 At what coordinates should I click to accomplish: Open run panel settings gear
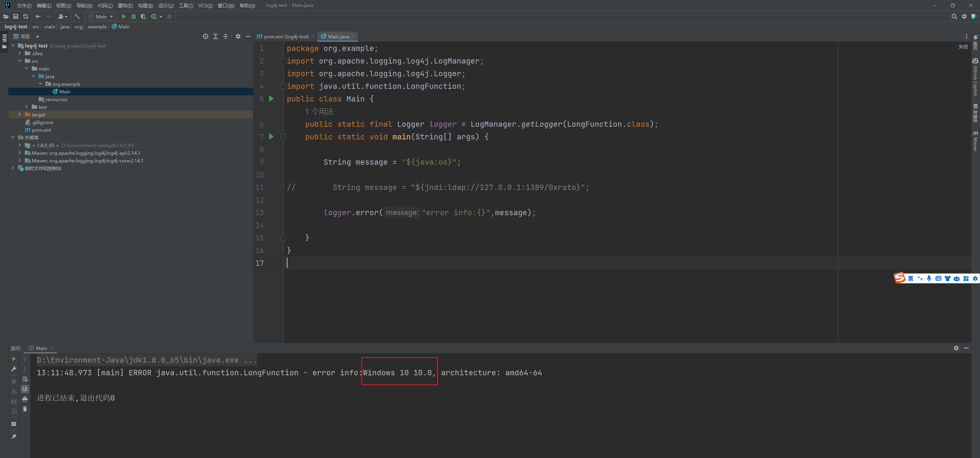956,348
